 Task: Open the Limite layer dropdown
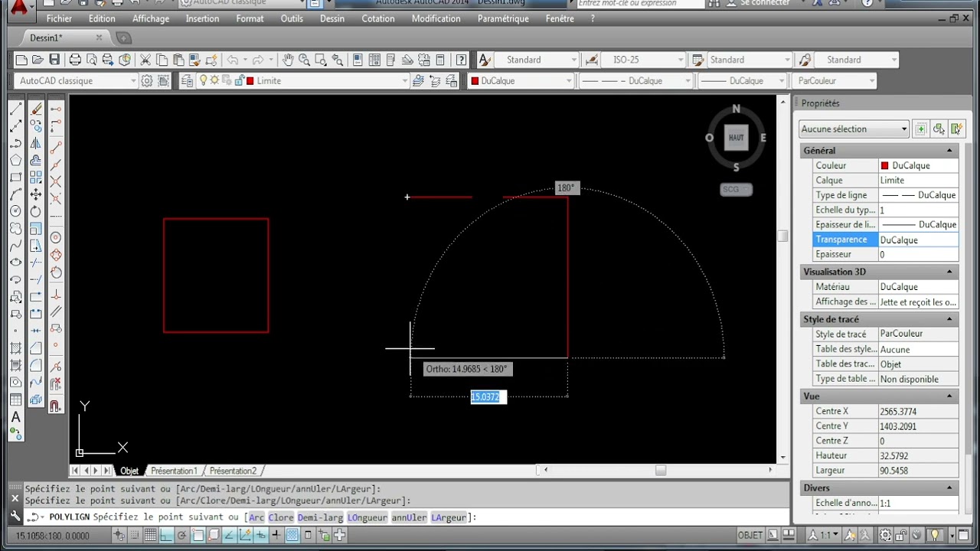(x=405, y=80)
